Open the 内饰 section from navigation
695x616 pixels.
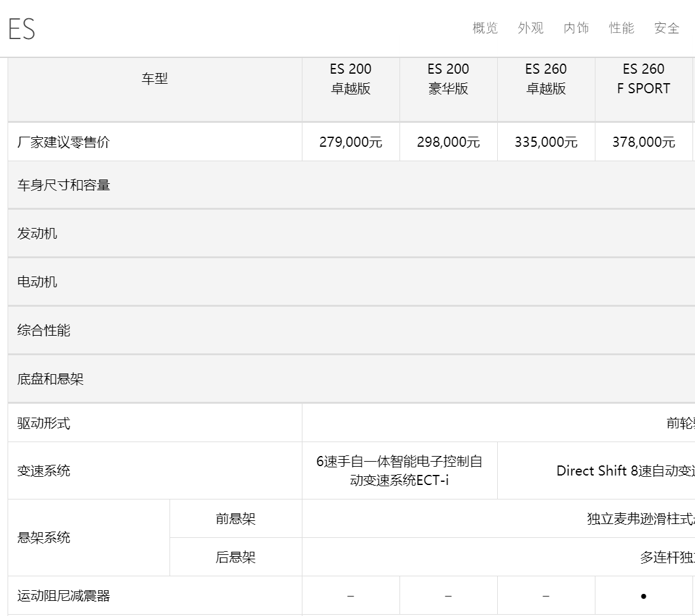[x=575, y=28]
